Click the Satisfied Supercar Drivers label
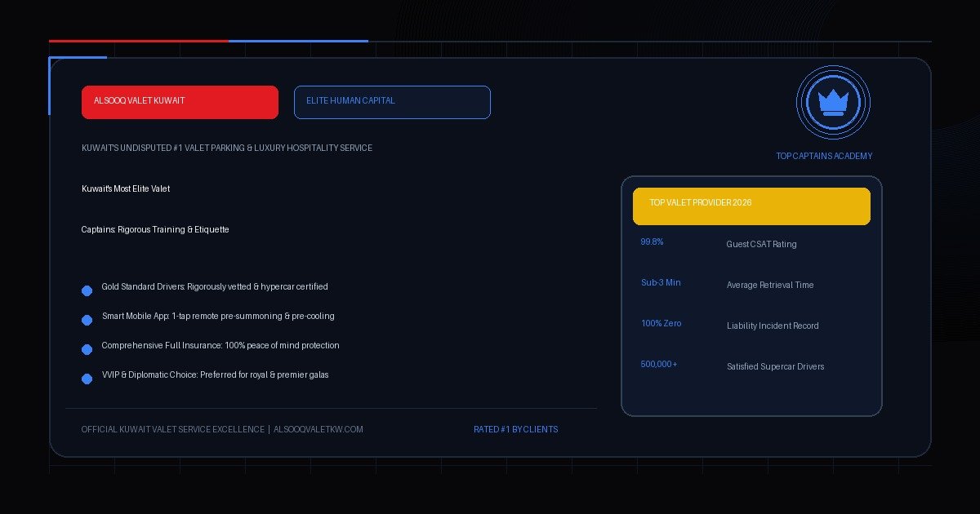 coord(776,366)
